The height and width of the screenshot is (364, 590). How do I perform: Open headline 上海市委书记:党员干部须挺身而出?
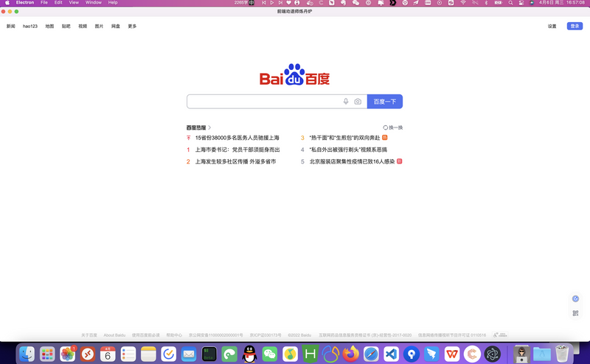[x=237, y=150]
